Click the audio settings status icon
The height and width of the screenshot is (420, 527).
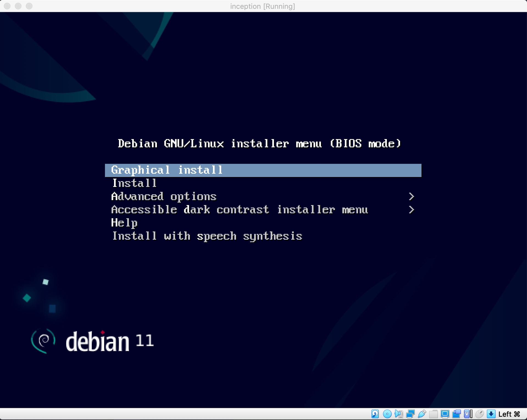click(399, 414)
